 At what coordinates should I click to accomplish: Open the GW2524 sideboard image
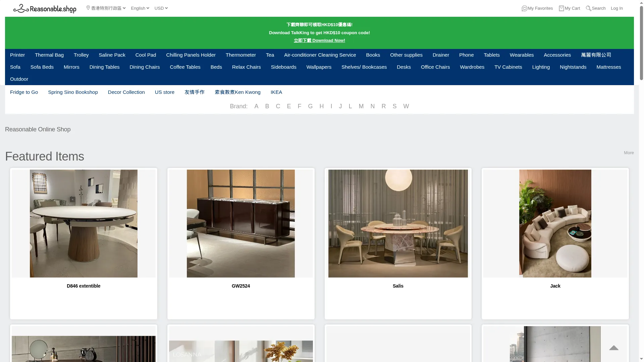click(x=241, y=224)
